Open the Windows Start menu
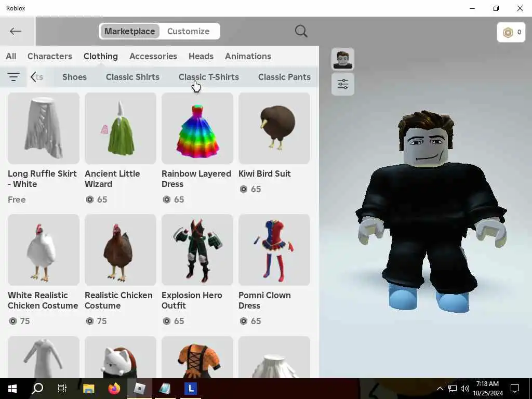Image resolution: width=532 pixels, height=399 pixels. click(x=12, y=389)
